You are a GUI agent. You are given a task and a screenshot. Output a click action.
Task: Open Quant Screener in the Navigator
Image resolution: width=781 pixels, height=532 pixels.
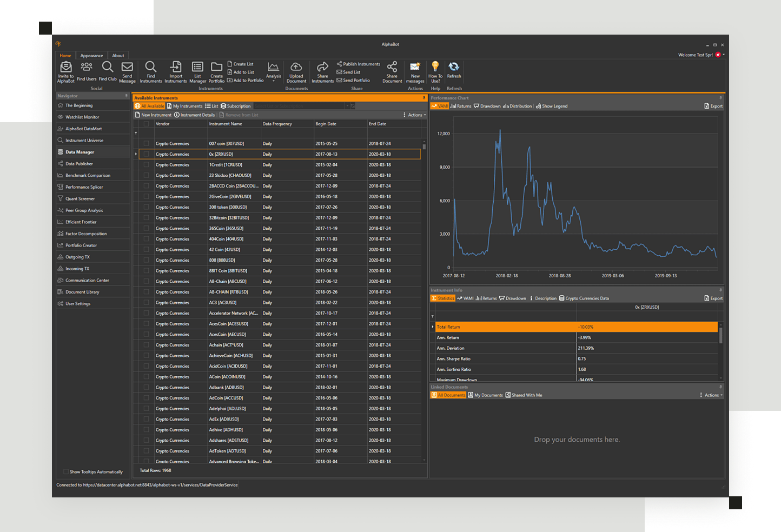click(80, 198)
